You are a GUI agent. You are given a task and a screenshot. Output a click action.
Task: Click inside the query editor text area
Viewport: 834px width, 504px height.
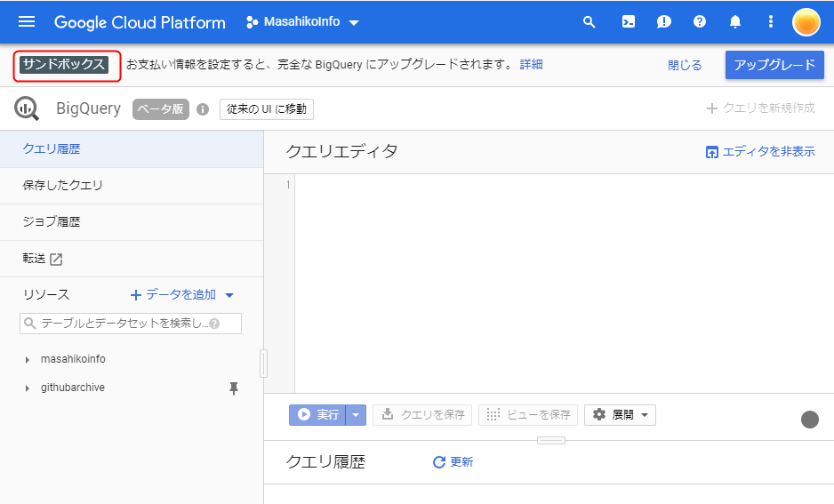tap(564, 284)
